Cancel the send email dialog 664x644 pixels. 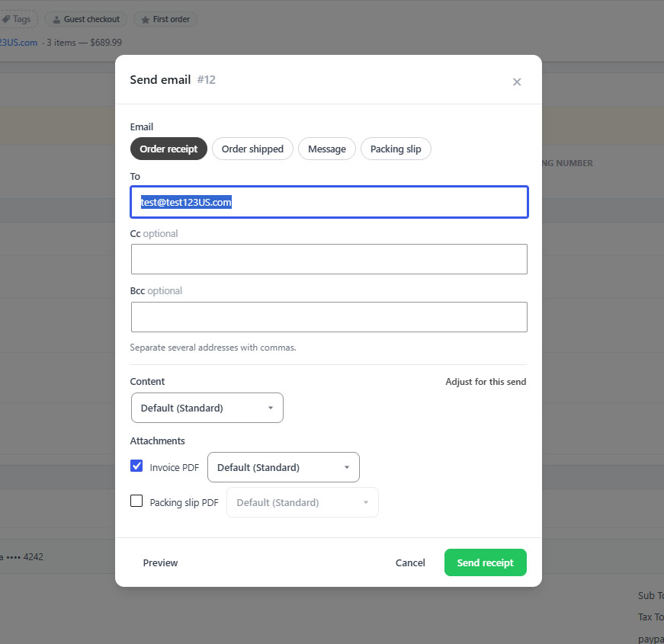(x=410, y=562)
